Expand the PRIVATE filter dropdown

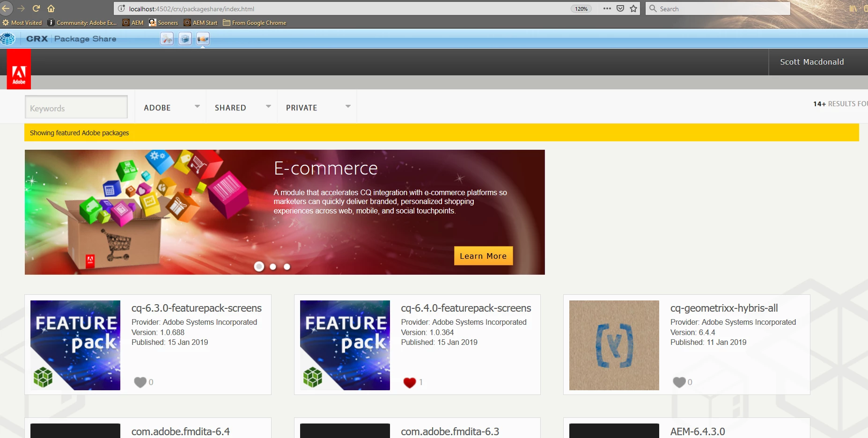click(318, 107)
